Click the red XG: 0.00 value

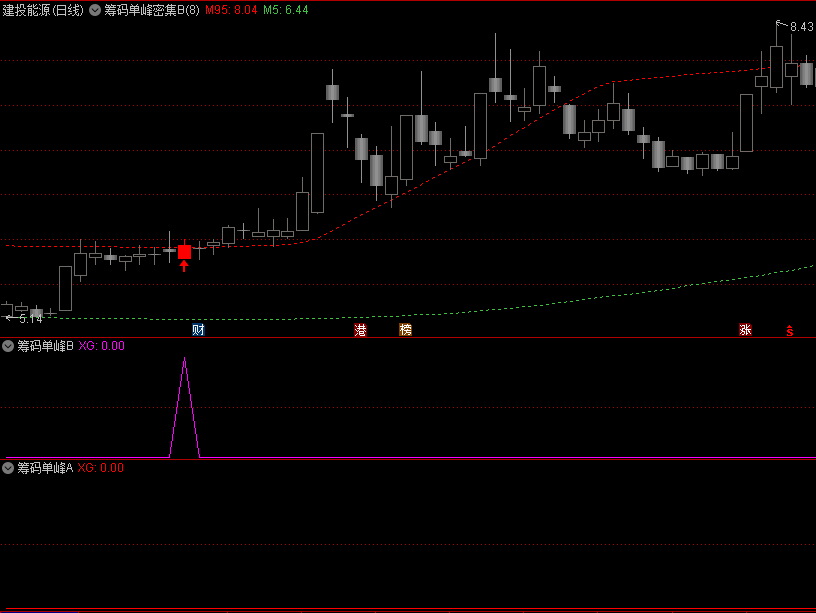click(101, 468)
